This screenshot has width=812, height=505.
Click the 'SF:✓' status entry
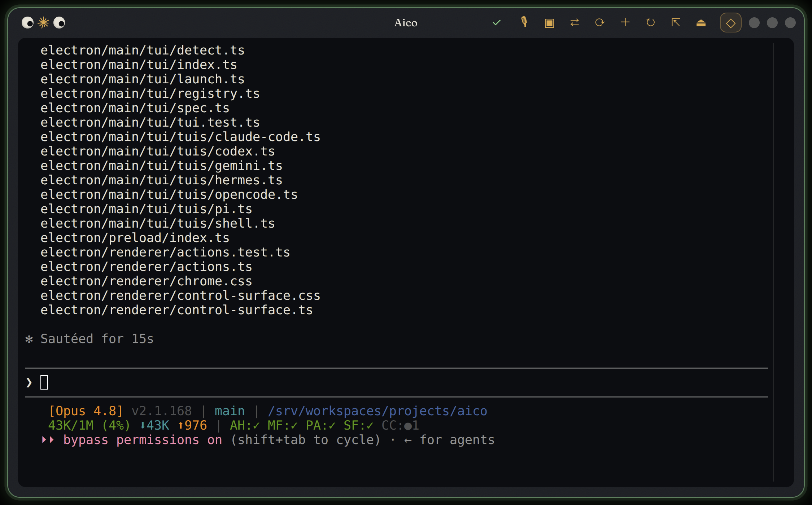click(x=358, y=425)
